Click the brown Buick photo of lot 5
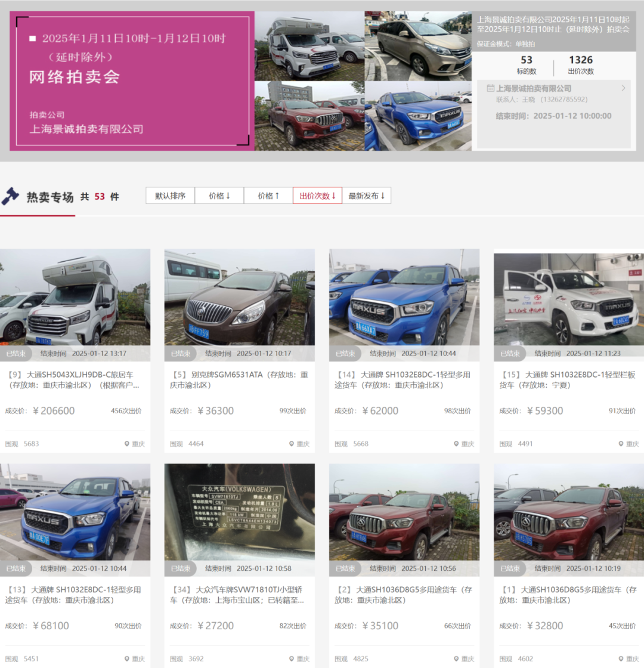This screenshot has width=644, height=668. coord(239,297)
